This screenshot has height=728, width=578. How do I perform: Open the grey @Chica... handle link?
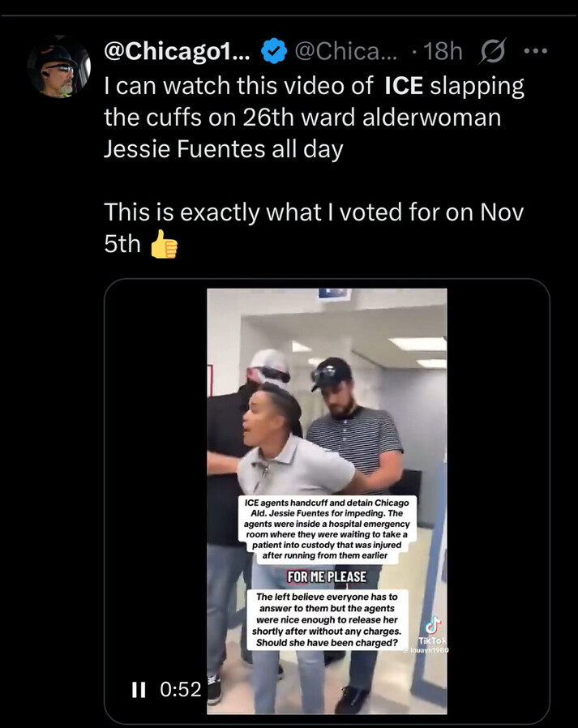346,50
